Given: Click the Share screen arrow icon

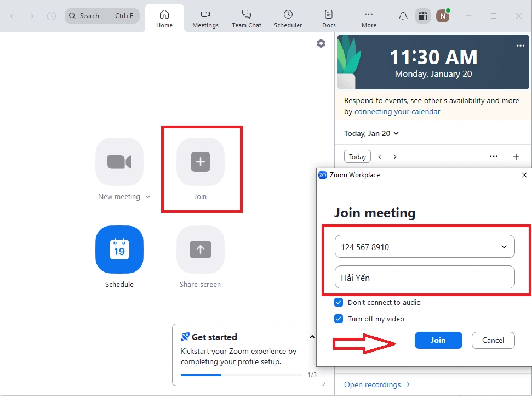Looking at the screenshot, I should pyautogui.click(x=201, y=250).
